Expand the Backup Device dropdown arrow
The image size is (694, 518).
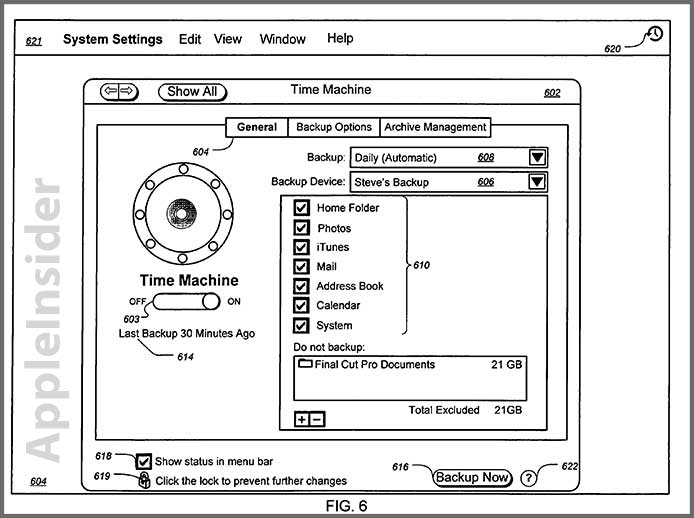tap(537, 182)
